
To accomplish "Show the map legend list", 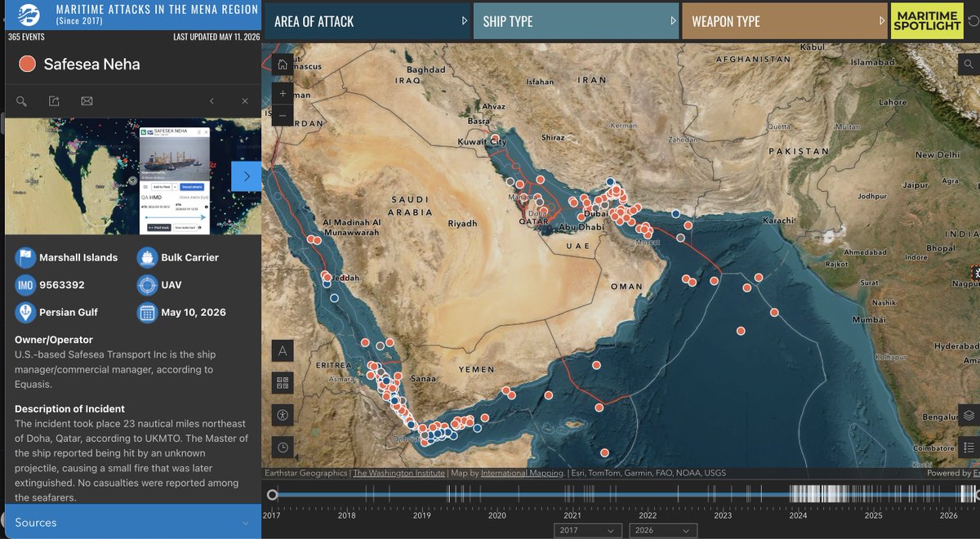I will [969, 447].
